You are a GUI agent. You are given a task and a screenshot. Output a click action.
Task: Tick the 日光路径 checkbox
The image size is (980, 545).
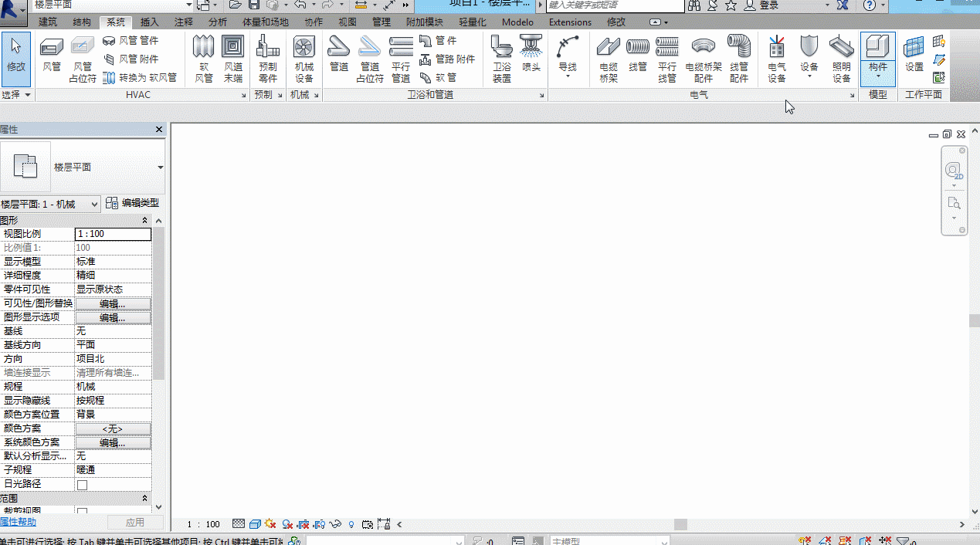click(82, 485)
